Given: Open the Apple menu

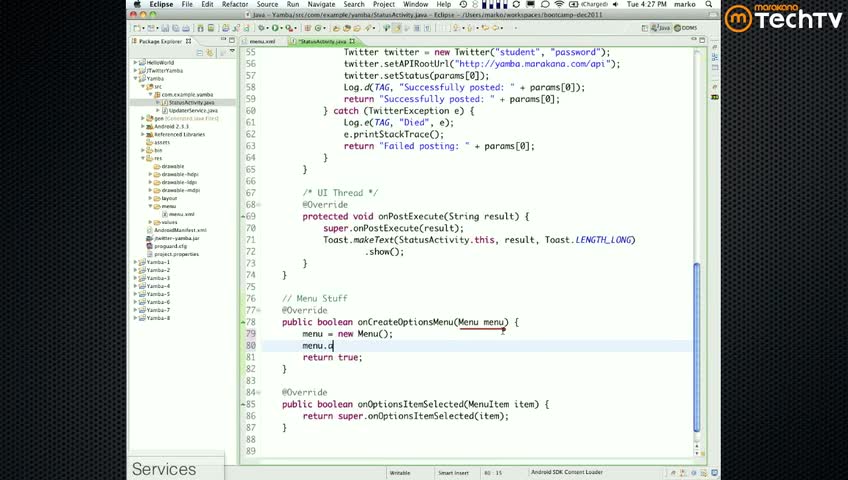Looking at the screenshot, I should 137,4.
